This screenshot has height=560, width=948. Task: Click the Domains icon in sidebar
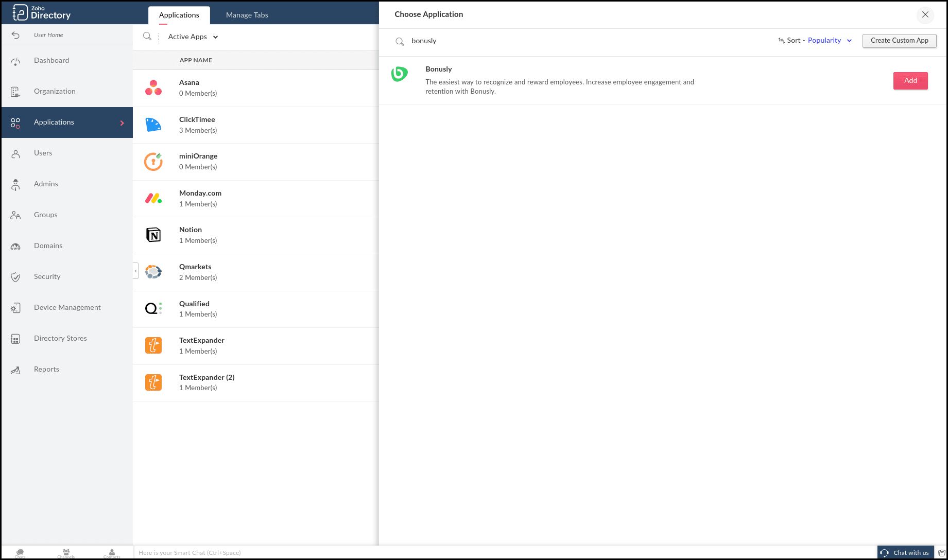(x=15, y=246)
